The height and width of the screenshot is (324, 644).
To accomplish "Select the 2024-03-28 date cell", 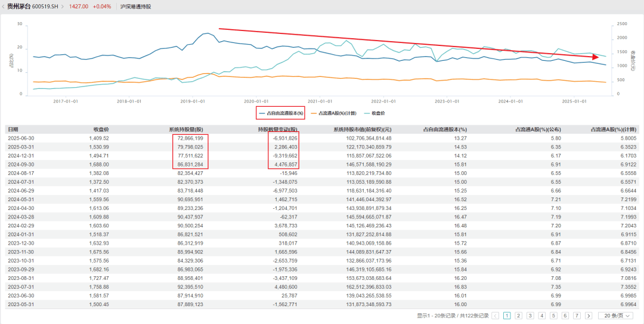I will [20, 217].
